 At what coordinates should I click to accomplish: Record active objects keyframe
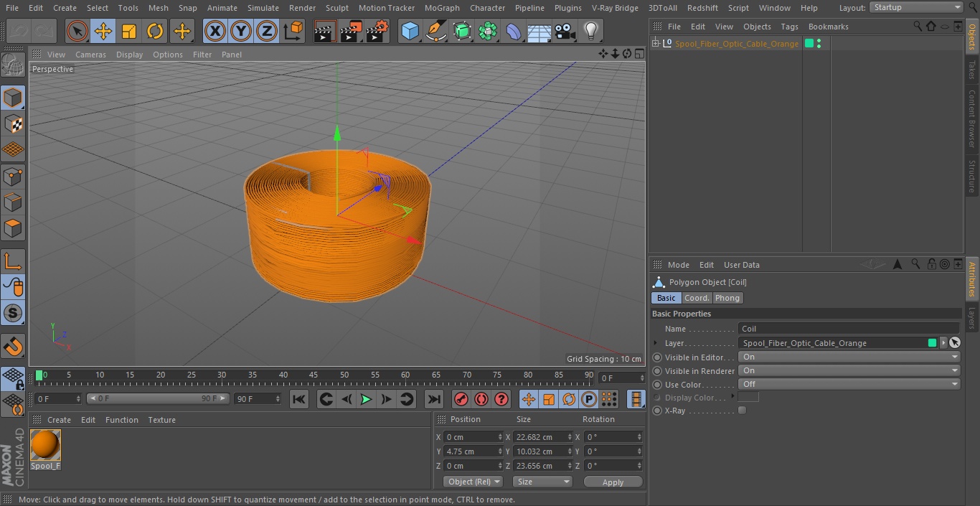point(461,399)
